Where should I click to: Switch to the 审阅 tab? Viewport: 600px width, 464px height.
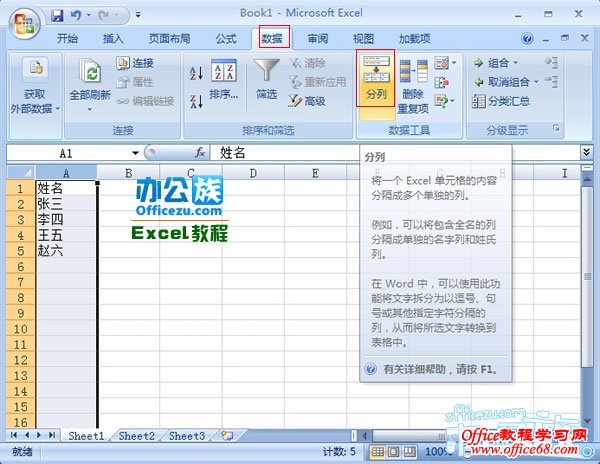318,39
